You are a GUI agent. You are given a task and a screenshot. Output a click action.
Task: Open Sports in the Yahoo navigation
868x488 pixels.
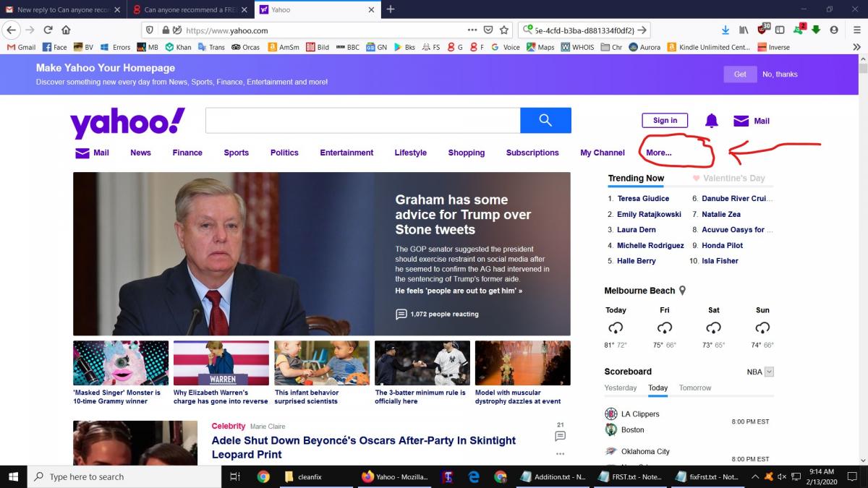tap(237, 153)
